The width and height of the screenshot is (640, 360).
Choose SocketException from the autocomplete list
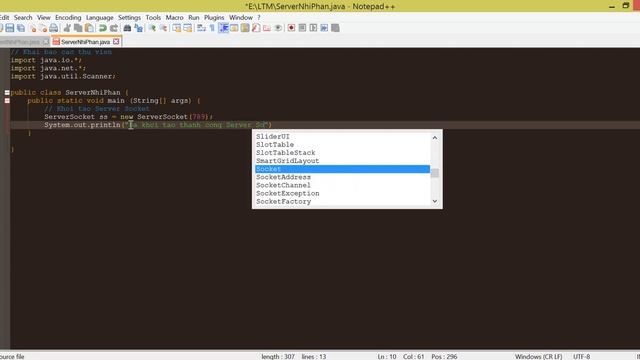342,193
